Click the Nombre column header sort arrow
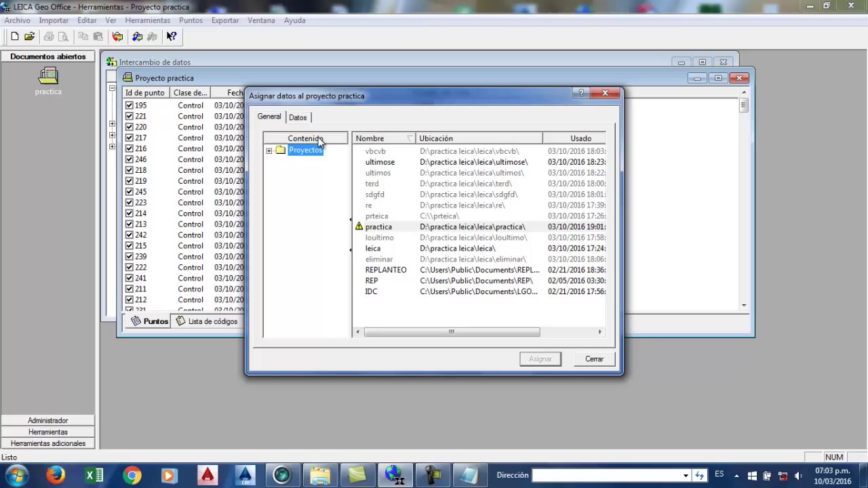The width and height of the screenshot is (868, 488). pyautogui.click(x=410, y=138)
